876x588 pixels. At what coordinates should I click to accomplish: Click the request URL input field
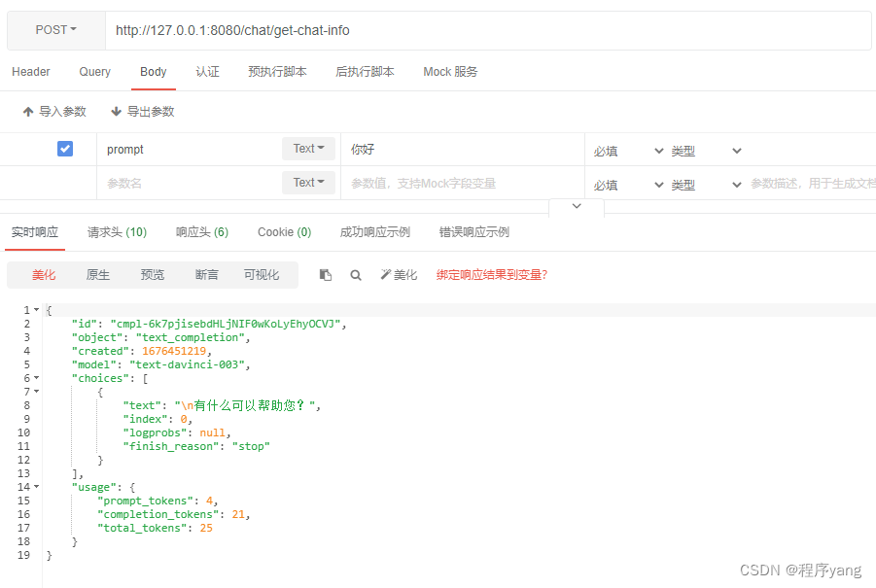(x=488, y=30)
